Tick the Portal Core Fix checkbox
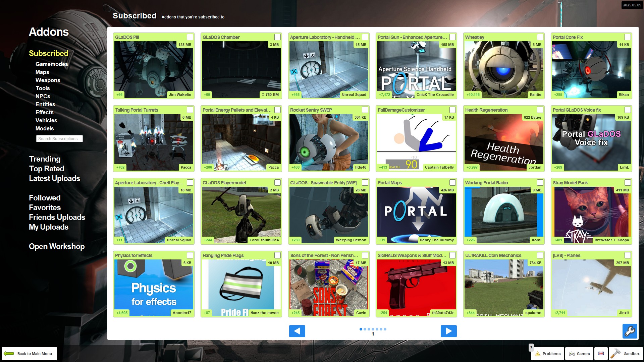Screen dimensions: 644x362 point(628,37)
